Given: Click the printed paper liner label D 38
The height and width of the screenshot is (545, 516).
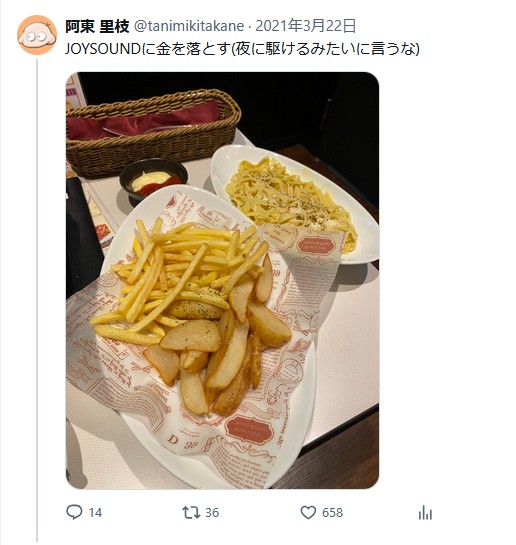Looking at the screenshot, I should (x=182, y=442).
